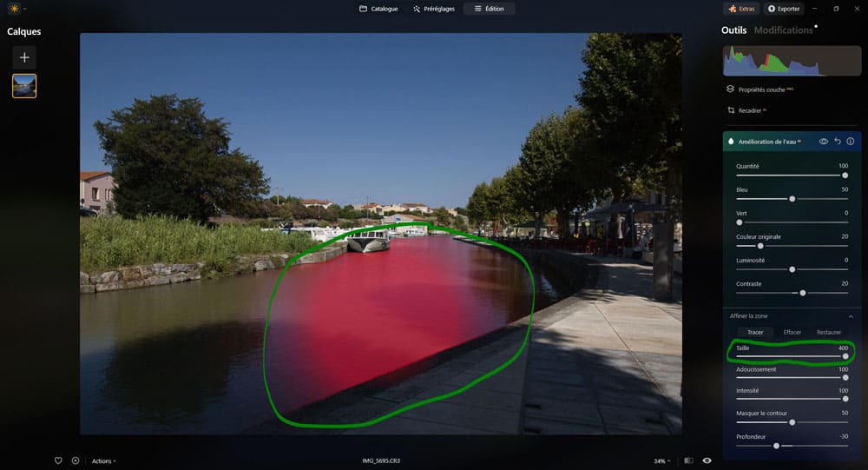Open the Actions dropdown menu

[x=103, y=461]
